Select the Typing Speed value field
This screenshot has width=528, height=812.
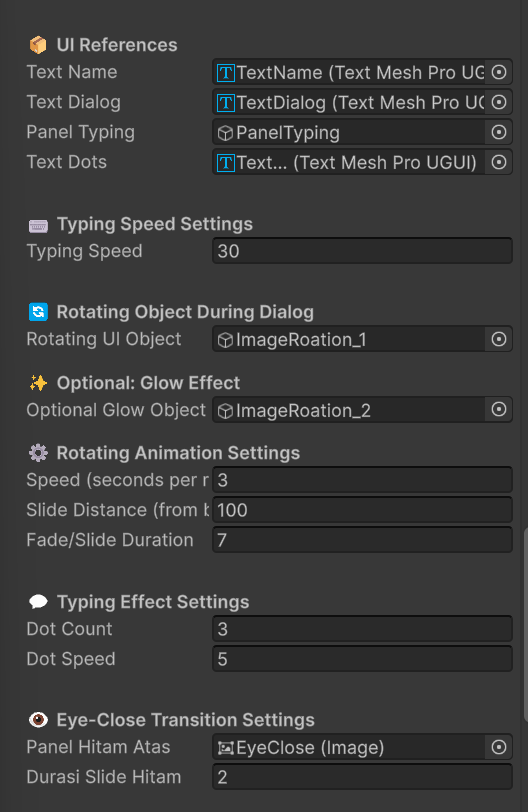362,251
